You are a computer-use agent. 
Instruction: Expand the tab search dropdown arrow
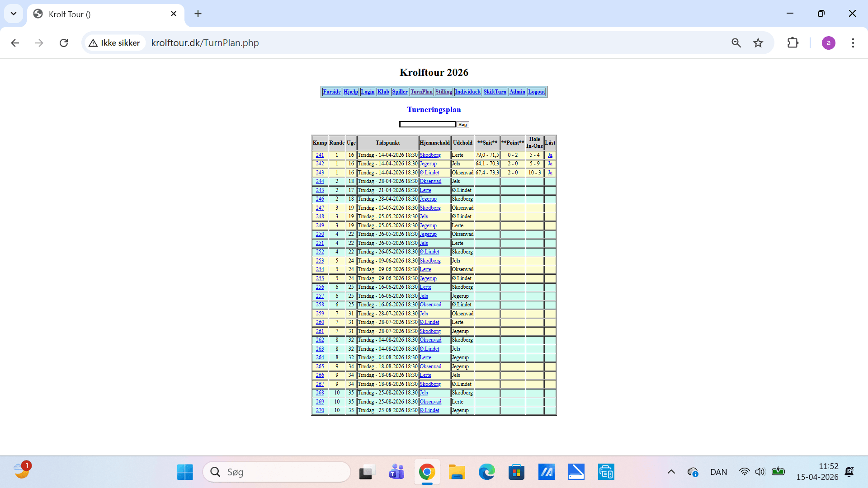click(14, 14)
